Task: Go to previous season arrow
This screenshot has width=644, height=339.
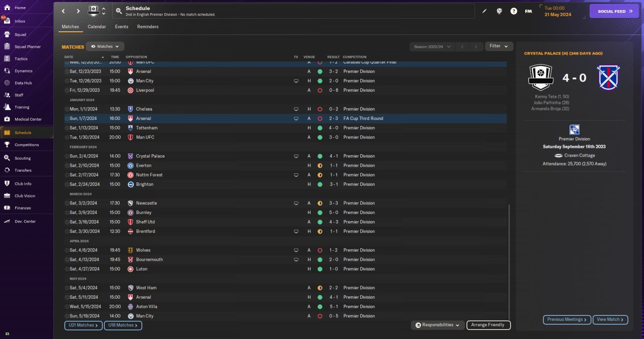Action: (x=462, y=46)
